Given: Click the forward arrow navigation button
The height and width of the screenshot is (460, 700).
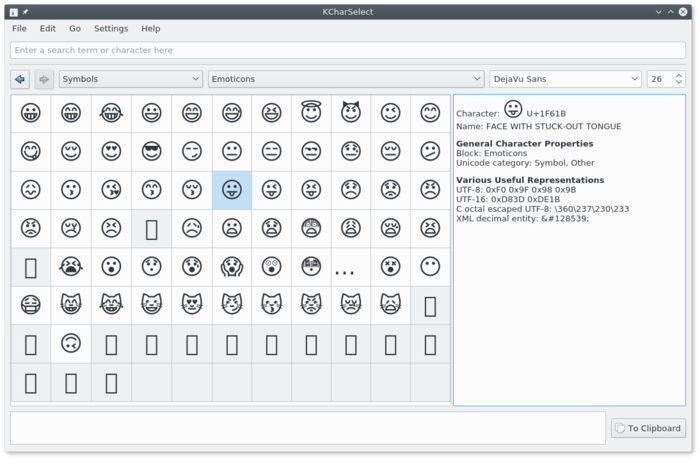Looking at the screenshot, I should [44, 79].
